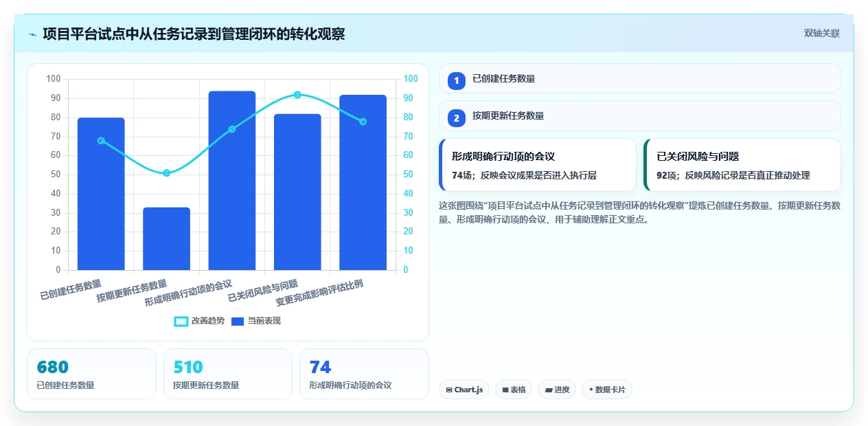This screenshot has height=426, width=868.
Task: Click the 当前表现 blue legend swatch
Action: [x=238, y=321]
